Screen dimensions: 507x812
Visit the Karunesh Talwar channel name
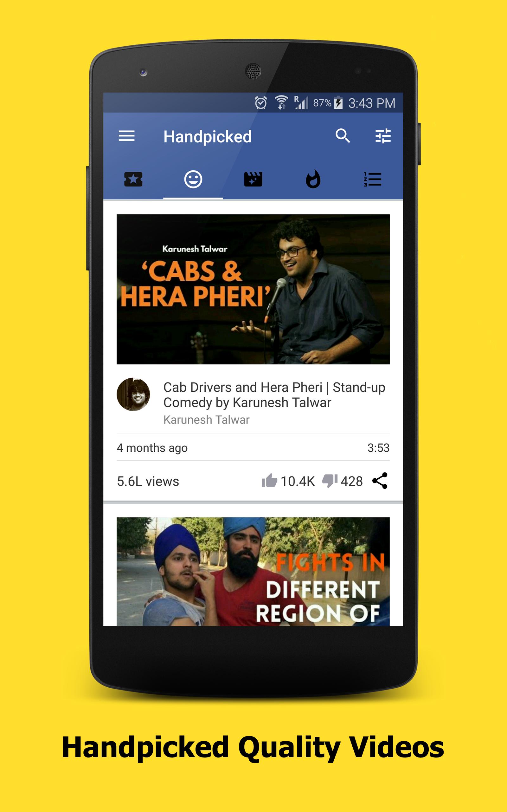(206, 420)
